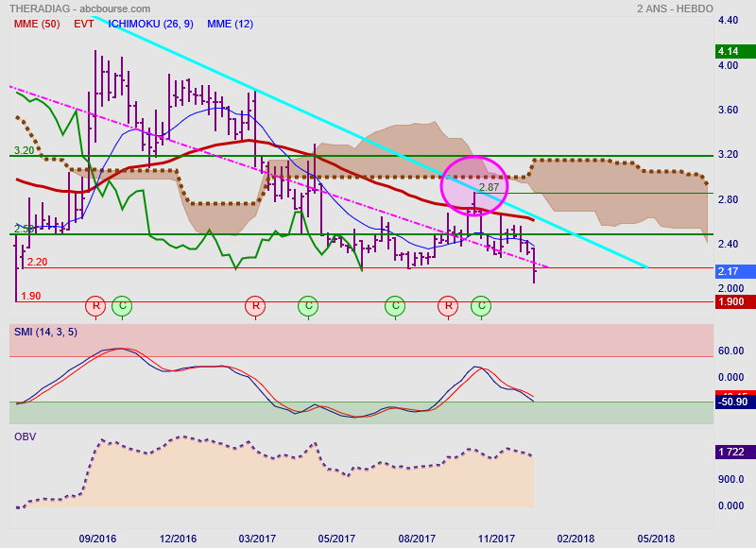Click the 4.00 value on price axis
Screen dimensions: 756x548
click(728, 65)
